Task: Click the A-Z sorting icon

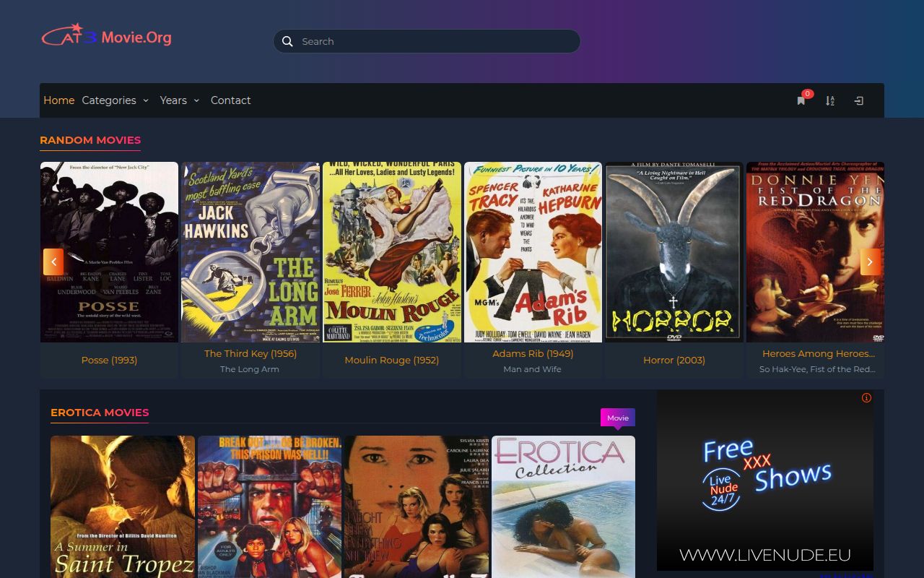Action: coord(829,101)
